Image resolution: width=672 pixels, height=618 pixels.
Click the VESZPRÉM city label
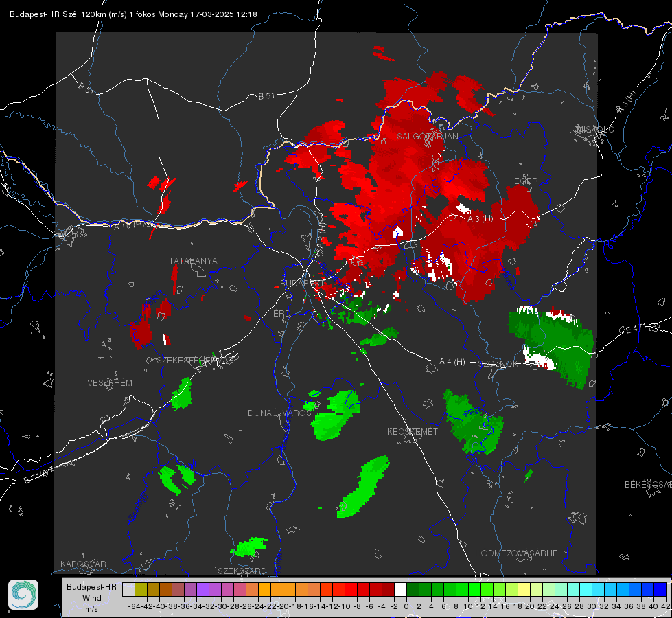[x=110, y=382]
